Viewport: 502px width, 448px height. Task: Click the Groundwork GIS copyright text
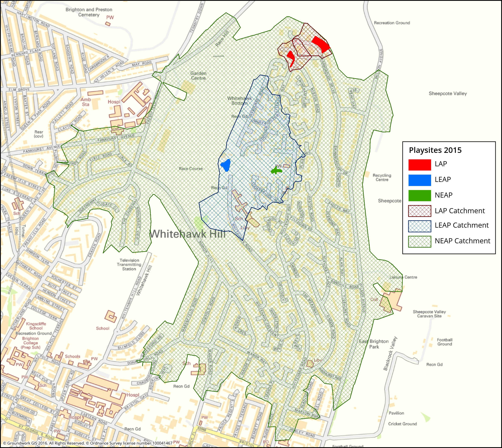pyautogui.click(x=88, y=443)
